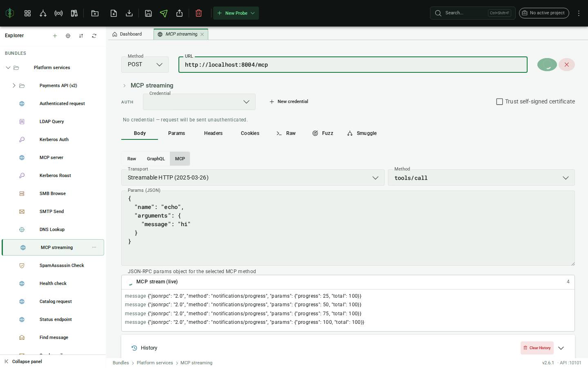Expand the History section chevron

point(561,348)
